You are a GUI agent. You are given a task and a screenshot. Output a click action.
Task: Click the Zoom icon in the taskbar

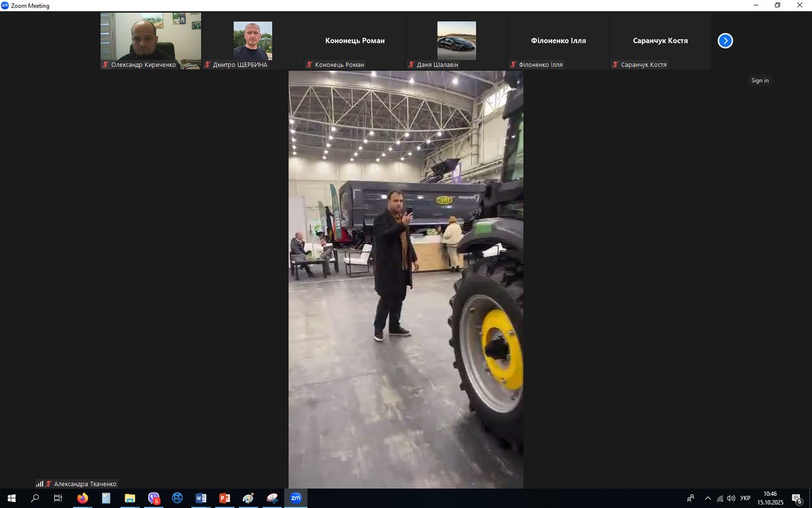tap(296, 498)
